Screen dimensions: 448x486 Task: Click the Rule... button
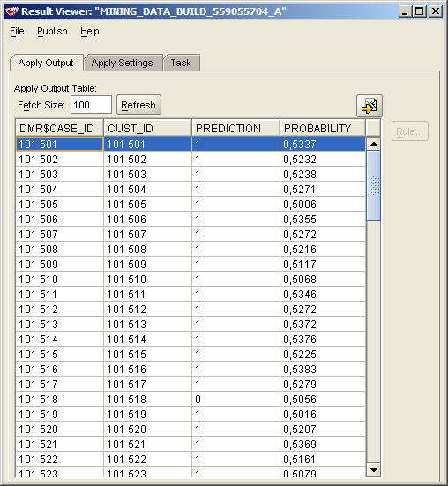[x=409, y=131]
